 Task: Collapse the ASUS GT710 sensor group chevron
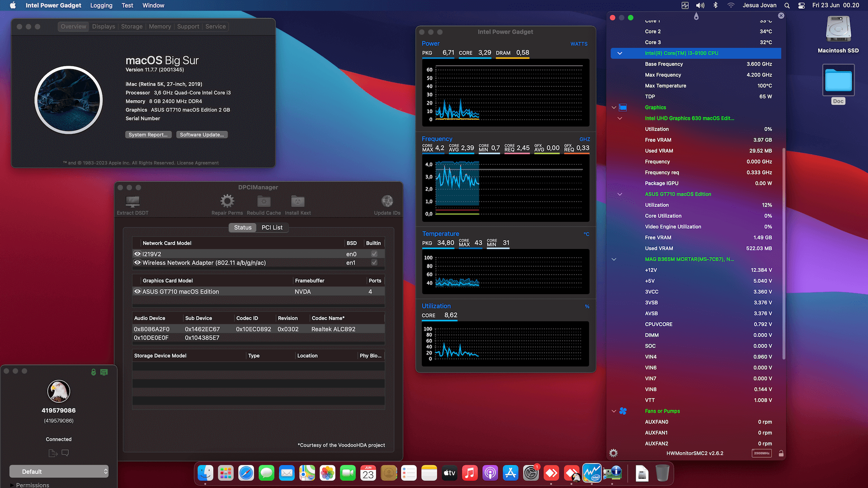point(620,194)
